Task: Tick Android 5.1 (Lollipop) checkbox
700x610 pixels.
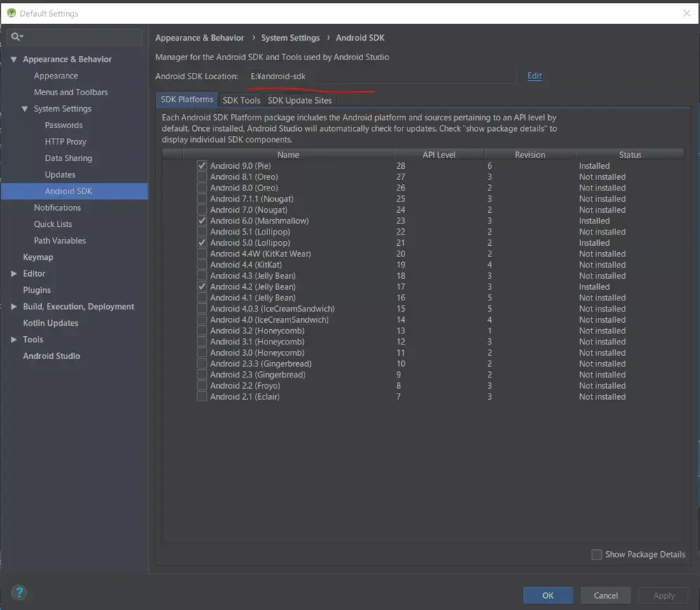Action: (202, 232)
